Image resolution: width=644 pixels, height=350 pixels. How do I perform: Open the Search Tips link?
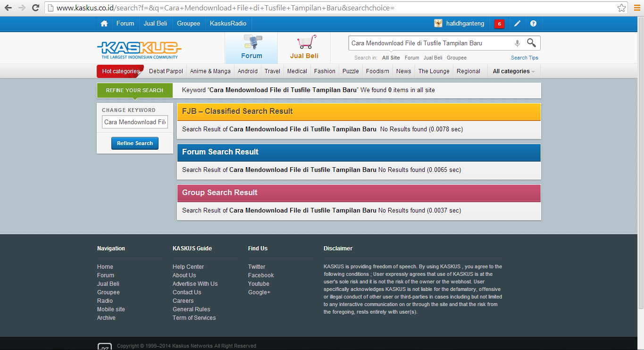click(x=524, y=58)
